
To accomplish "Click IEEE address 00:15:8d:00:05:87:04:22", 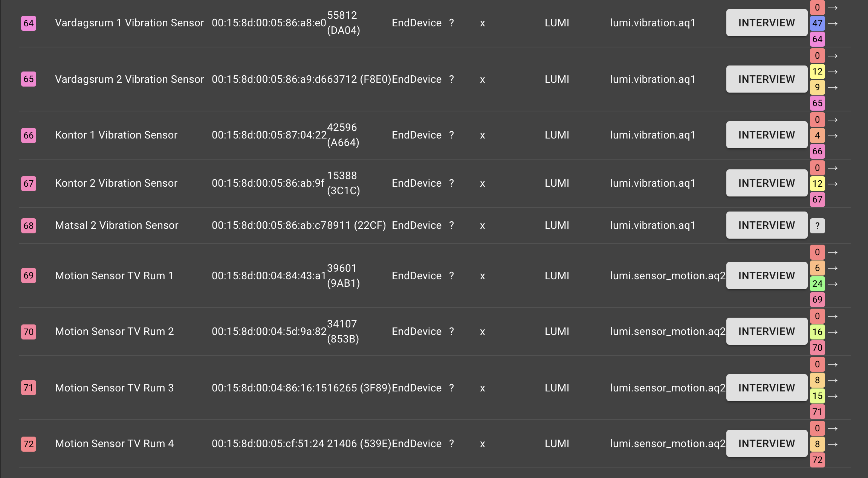I will point(269,135).
